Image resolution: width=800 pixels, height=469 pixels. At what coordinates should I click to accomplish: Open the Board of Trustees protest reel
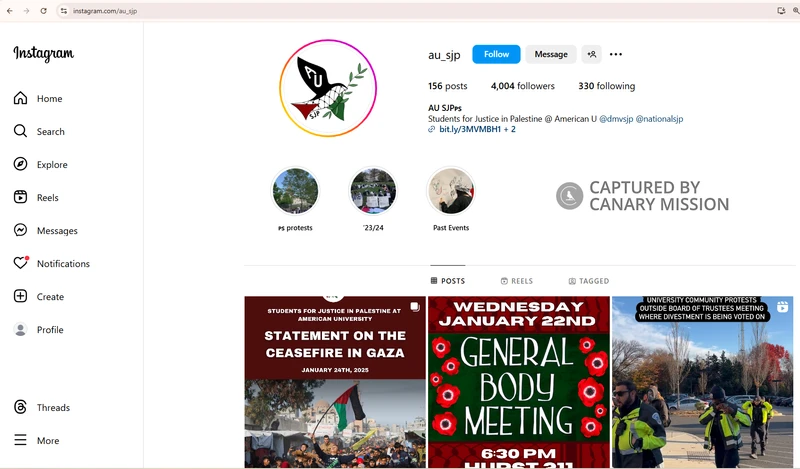coord(703,382)
